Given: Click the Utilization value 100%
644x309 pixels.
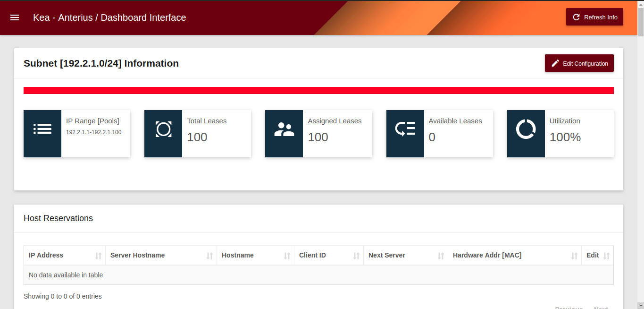Looking at the screenshot, I should pos(565,137).
